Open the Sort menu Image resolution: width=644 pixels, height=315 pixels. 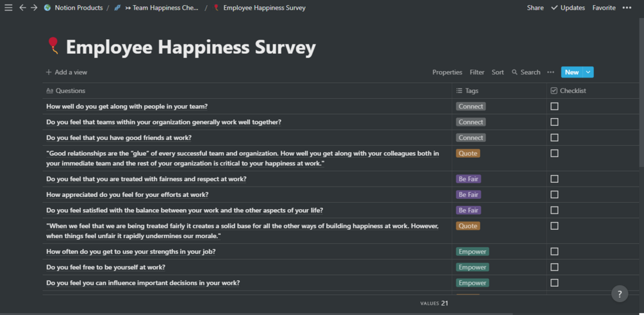coord(498,72)
